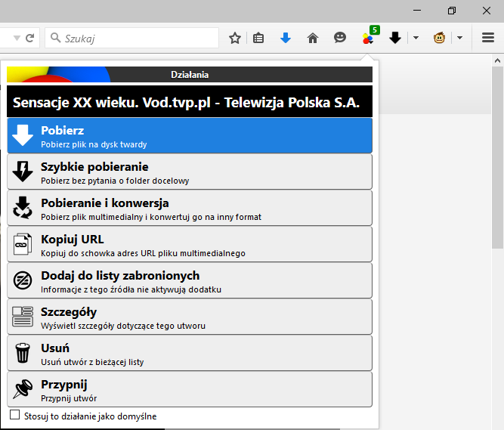Click the vertical scrollbar thumb
Viewport: 504px width, 430px height.
click(x=497, y=157)
